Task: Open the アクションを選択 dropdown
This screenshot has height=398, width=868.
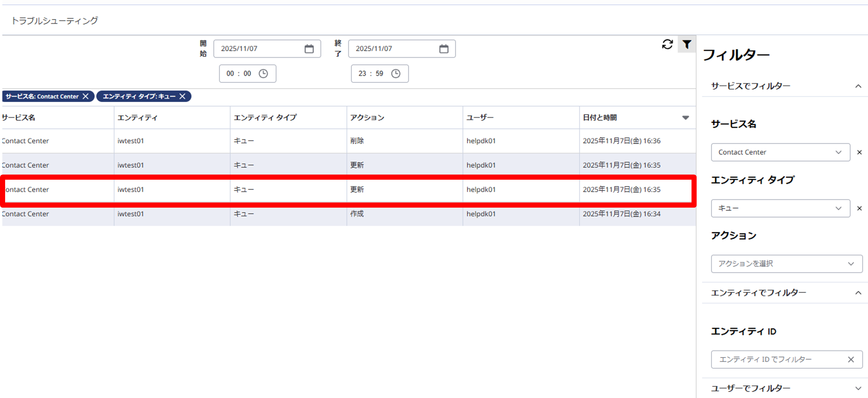Action: (786, 263)
